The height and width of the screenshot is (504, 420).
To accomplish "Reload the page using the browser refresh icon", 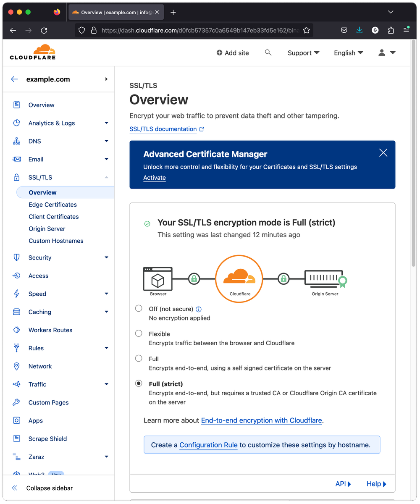I will [44, 30].
